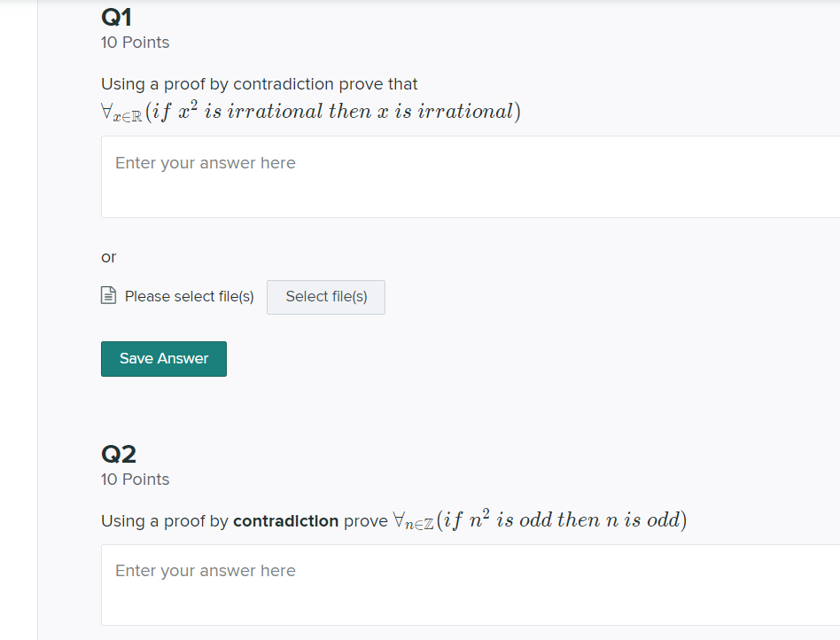This screenshot has width=840, height=640.
Task: Click the Q1 math formula about irrational x
Action: [310, 109]
